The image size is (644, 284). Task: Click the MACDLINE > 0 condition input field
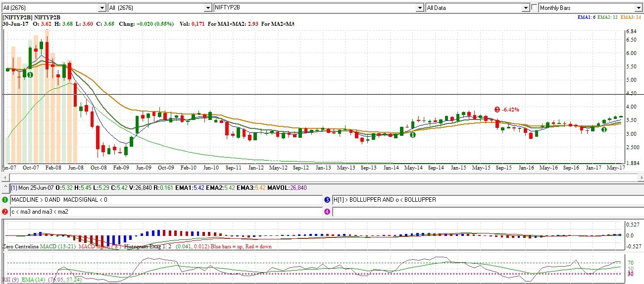166,200
